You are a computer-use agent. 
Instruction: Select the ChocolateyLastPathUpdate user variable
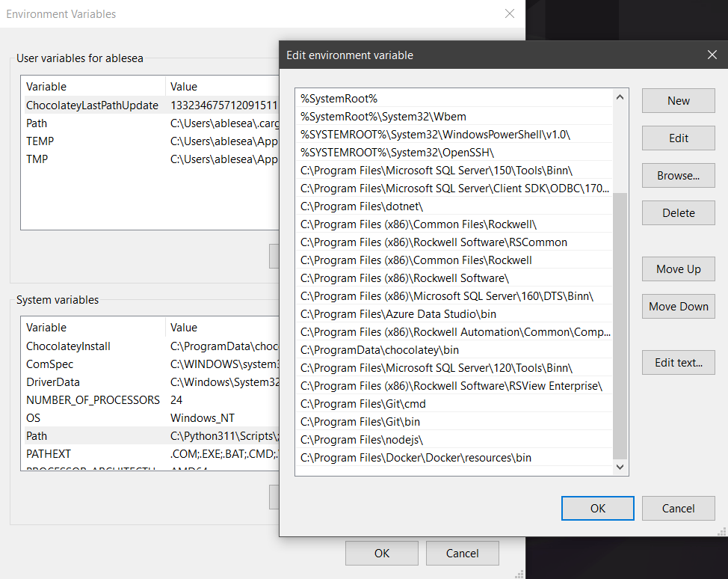pyautogui.click(x=150, y=105)
